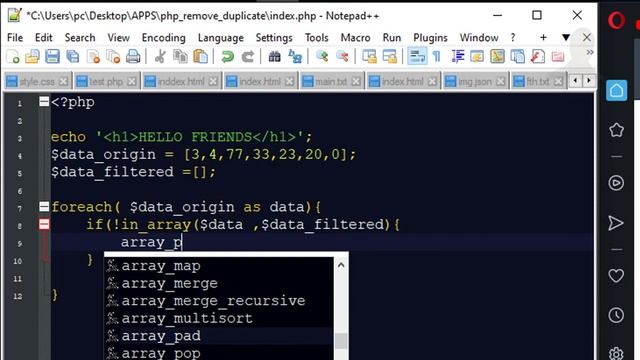640x360 pixels.
Task: Click autocomplete list scroll-up arrow
Action: click(341, 265)
